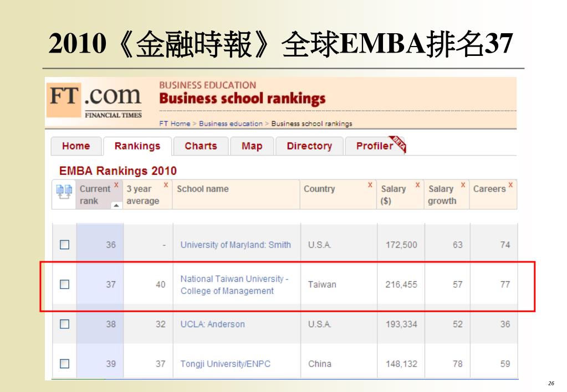Click the Business school rankings heading

pyautogui.click(x=242, y=99)
